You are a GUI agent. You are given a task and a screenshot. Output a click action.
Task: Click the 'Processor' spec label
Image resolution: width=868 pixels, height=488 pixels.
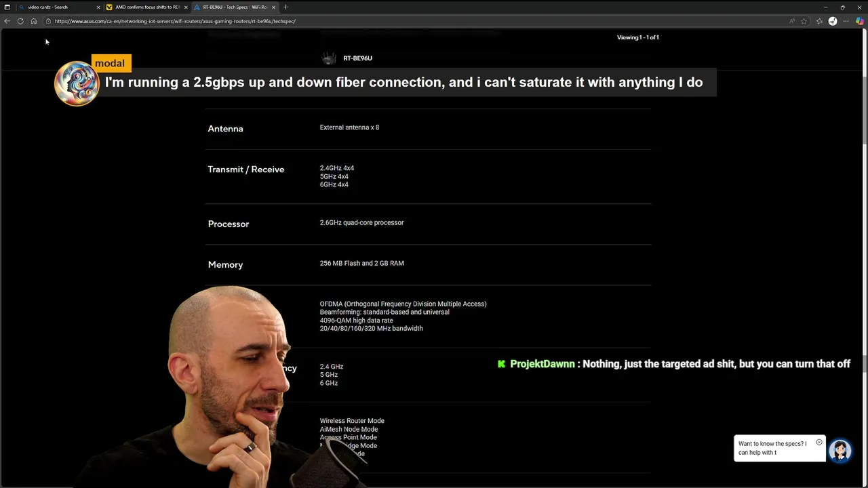229,224
